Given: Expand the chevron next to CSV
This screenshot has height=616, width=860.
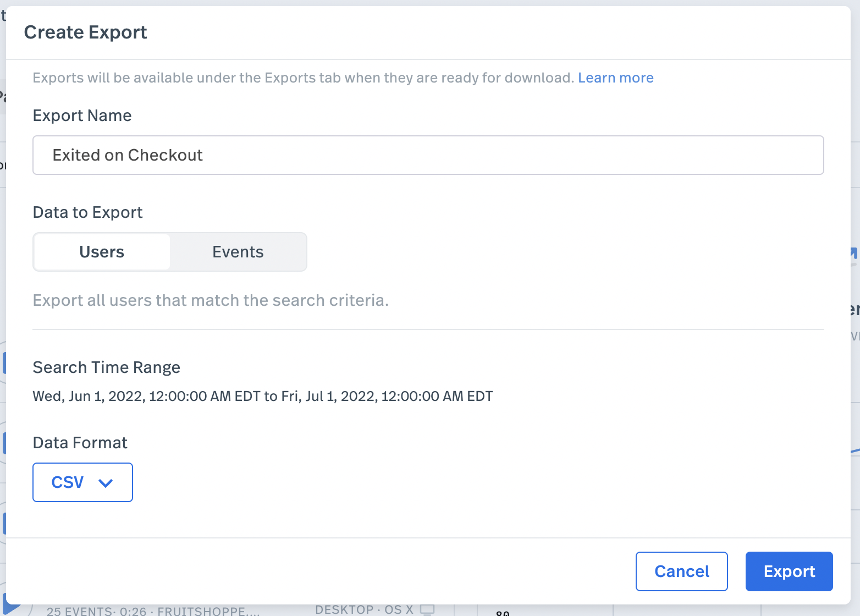Looking at the screenshot, I should click(105, 484).
